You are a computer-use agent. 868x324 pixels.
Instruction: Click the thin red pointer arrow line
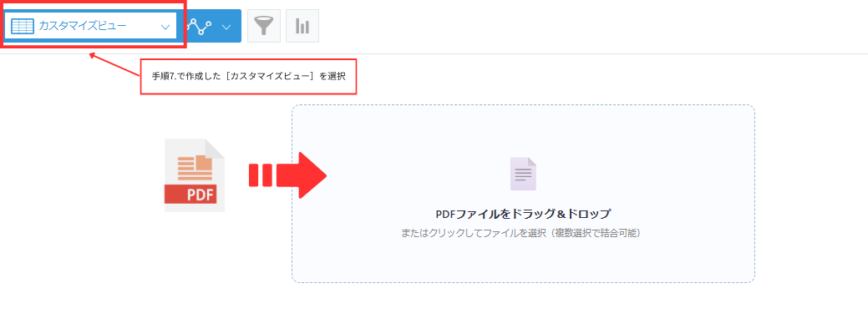pyautogui.click(x=114, y=64)
